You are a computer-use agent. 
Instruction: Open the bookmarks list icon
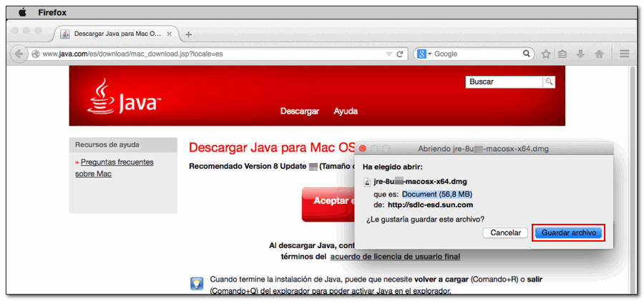[563, 54]
